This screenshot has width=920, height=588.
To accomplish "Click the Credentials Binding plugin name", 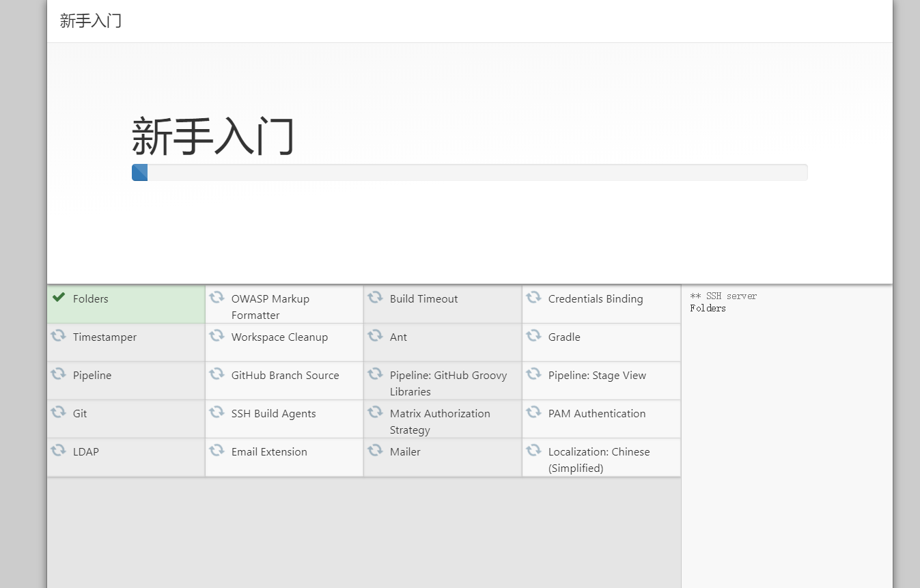I will pyautogui.click(x=596, y=299).
